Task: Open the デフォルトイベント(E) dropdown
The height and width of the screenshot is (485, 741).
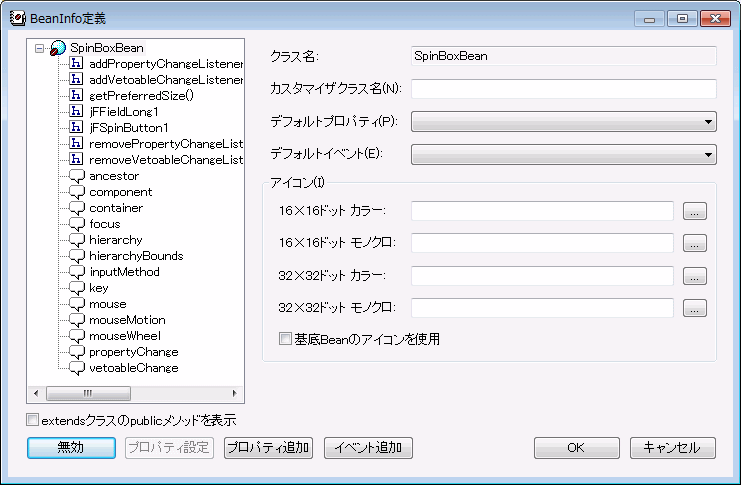Action: point(564,155)
